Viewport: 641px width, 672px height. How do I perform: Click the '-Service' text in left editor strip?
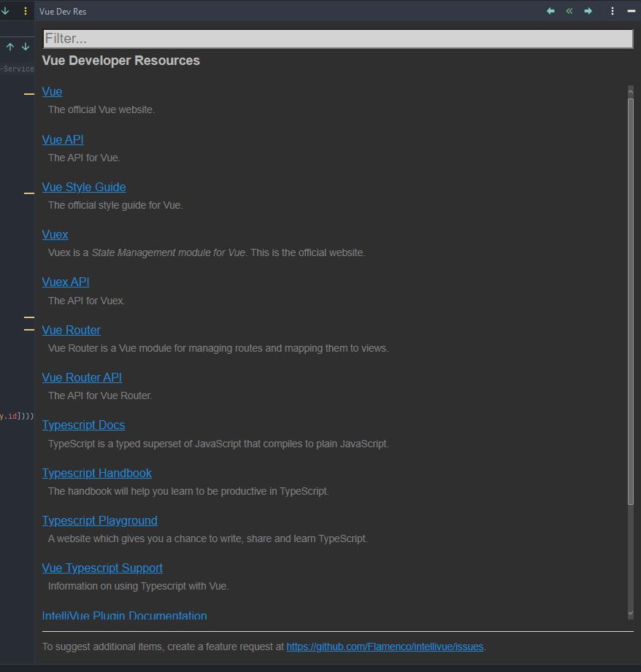[17, 69]
